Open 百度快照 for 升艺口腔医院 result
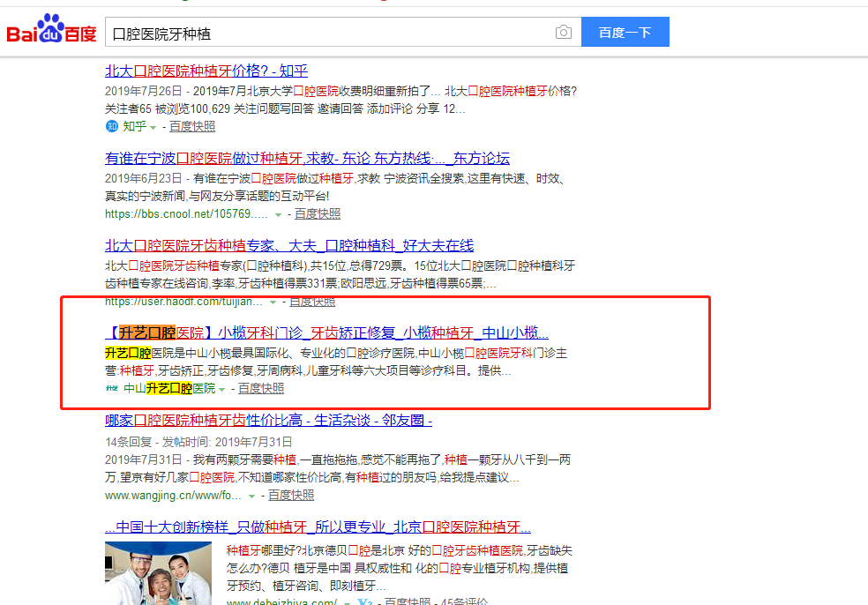The height and width of the screenshot is (605, 868). click(x=261, y=389)
